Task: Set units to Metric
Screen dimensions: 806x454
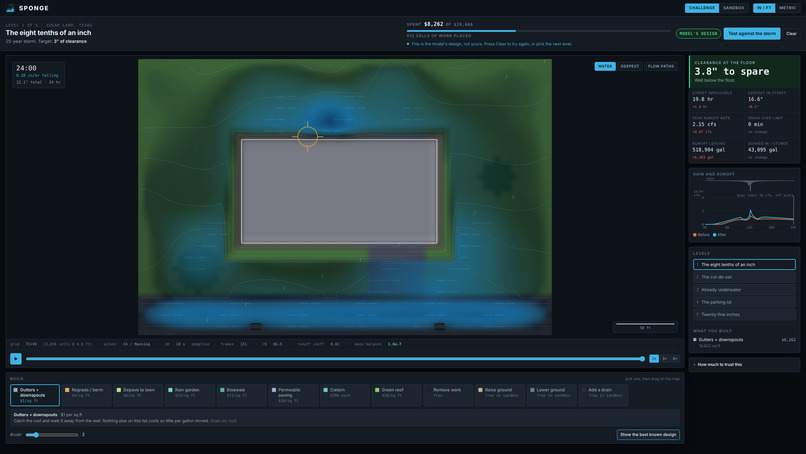Action: click(x=787, y=8)
